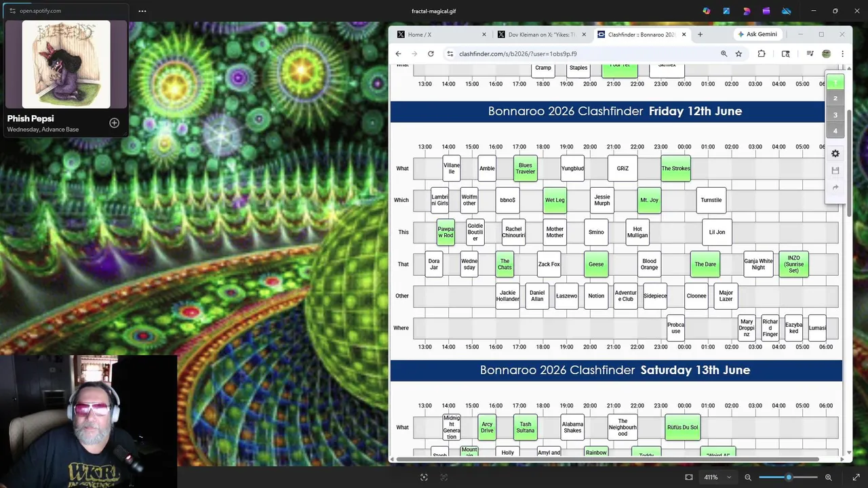
Task: Toggle The Strokes highlight on Friday
Action: [x=676, y=168]
